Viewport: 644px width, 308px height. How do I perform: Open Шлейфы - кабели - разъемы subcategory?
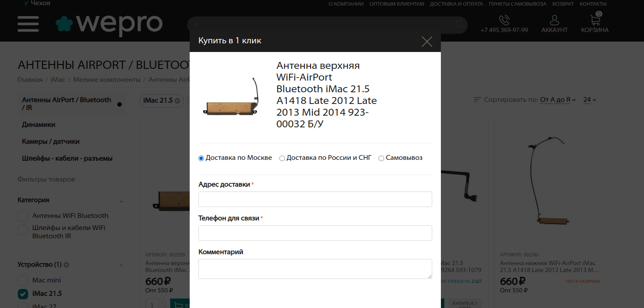pyautogui.click(x=67, y=159)
